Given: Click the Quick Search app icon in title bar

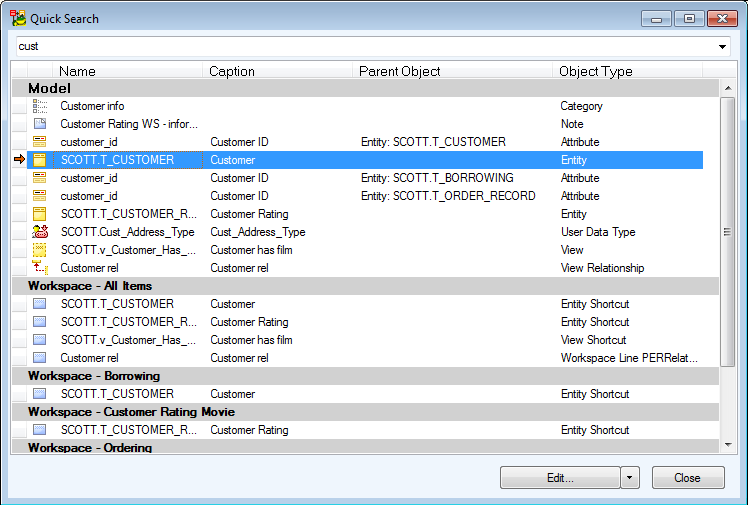Looking at the screenshot, I should pyautogui.click(x=17, y=18).
